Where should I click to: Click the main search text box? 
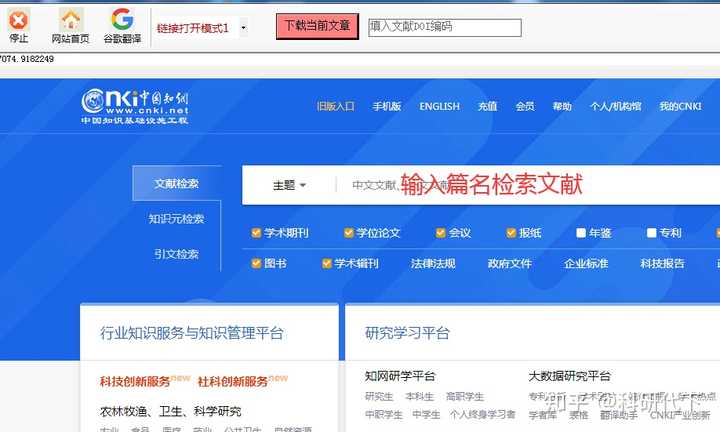coord(528,185)
